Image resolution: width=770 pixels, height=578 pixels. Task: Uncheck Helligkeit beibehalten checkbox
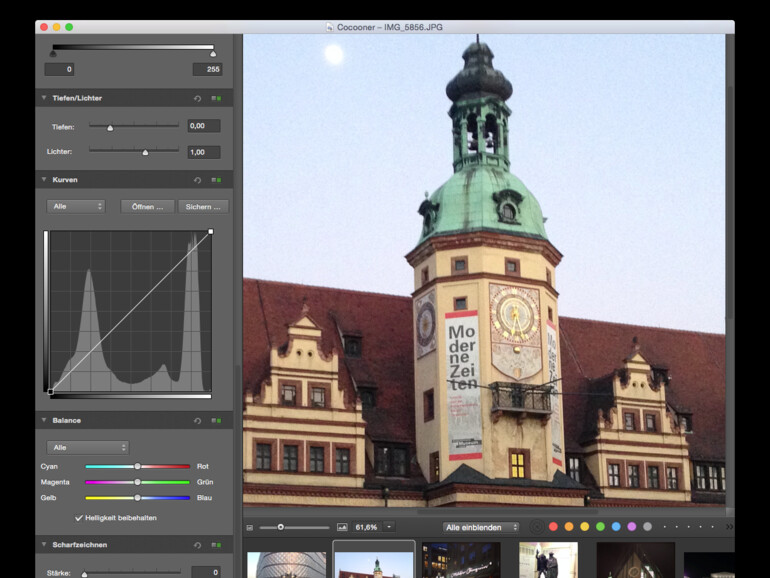click(79, 518)
